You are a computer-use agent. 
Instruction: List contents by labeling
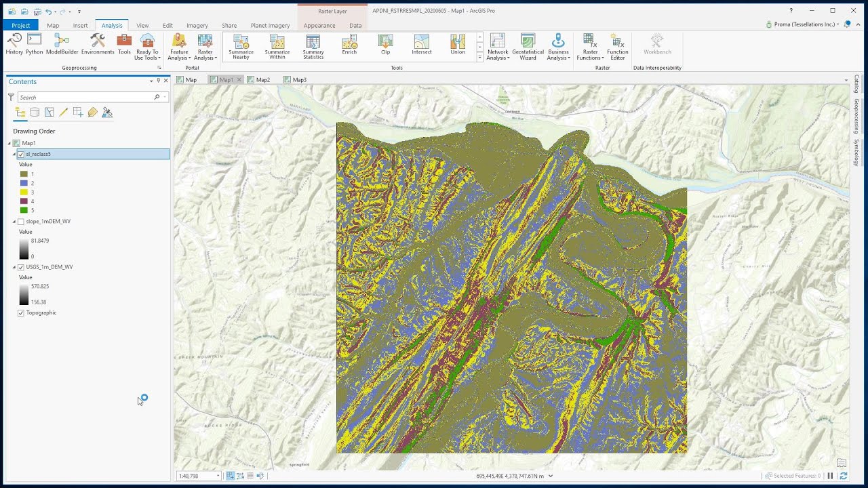click(92, 113)
